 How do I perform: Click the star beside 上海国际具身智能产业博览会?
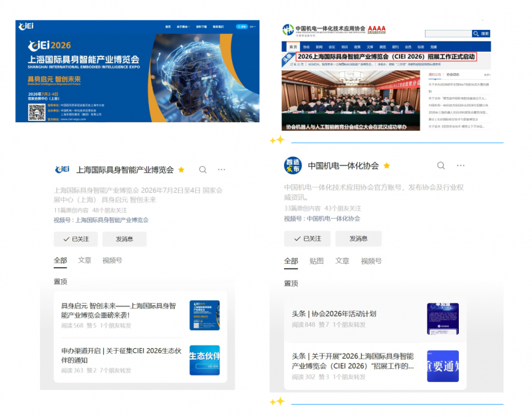182,170
